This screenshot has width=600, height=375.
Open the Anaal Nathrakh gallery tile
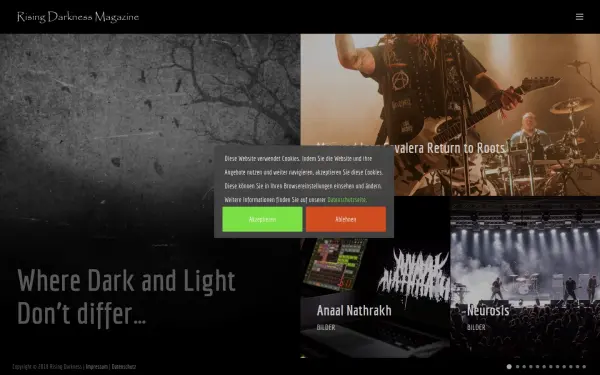[x=375, y=277]
